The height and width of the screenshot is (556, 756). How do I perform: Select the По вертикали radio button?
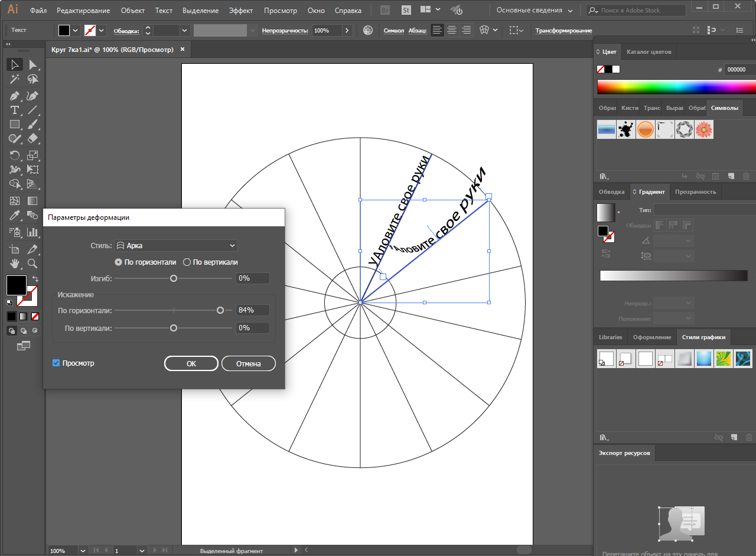187,262
